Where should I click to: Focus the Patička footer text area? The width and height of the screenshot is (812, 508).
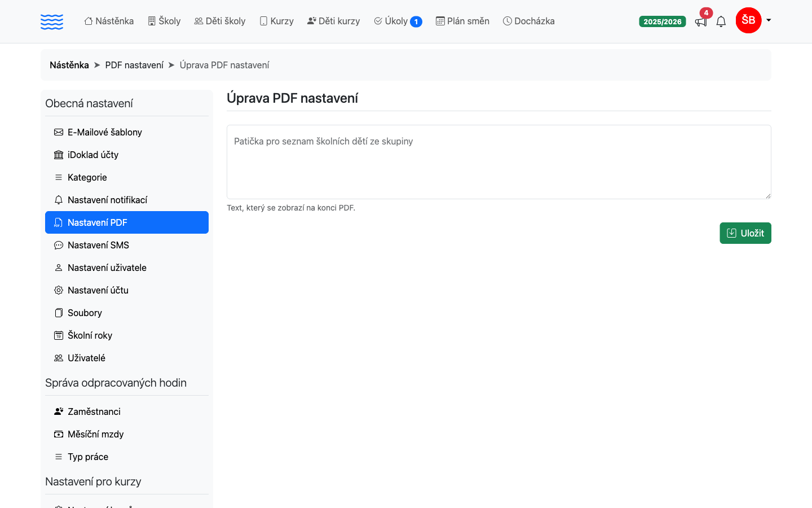498,162
